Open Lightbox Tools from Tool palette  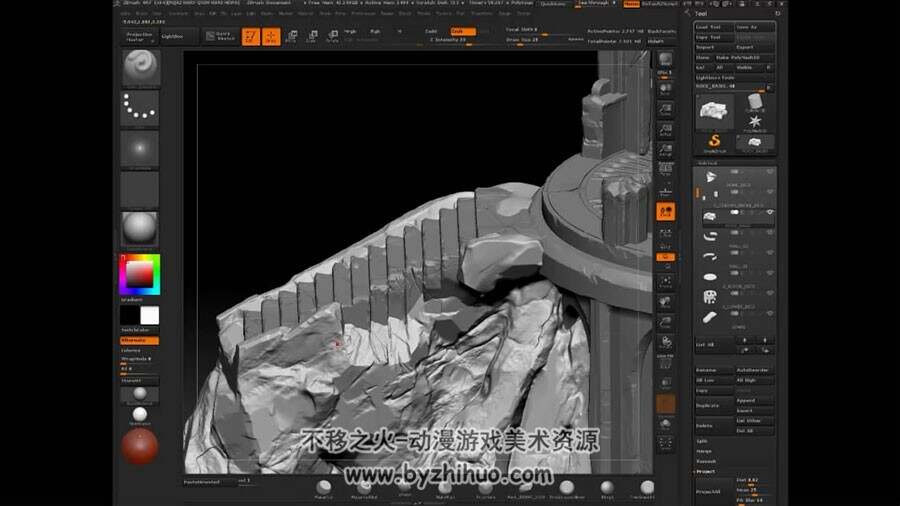point(734,77)
